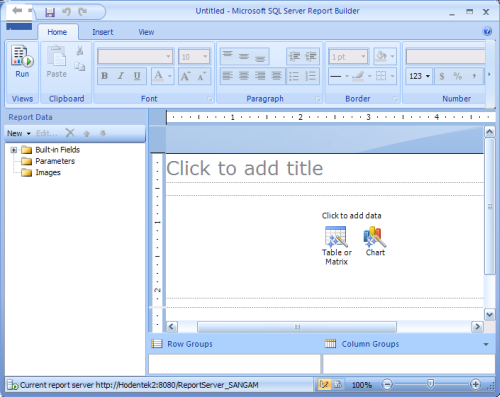The image size is (500, 397).
Task: Open the font color dropdown arrow
Action: [170, 76]
